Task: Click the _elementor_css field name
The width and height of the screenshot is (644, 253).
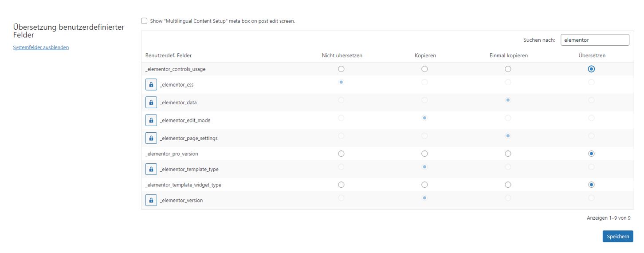Action: point(177,85)
